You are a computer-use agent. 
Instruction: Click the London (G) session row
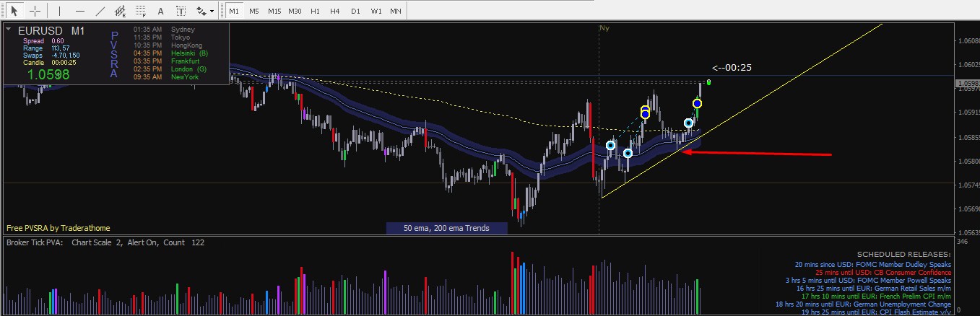click(170, 69)
